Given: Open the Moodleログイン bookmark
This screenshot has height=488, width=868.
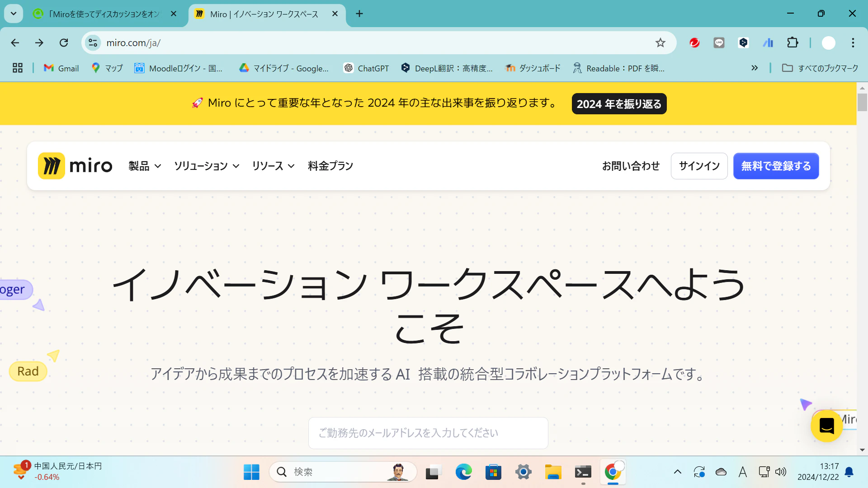Looking at the screenshot, I should (x=179, y=68).
